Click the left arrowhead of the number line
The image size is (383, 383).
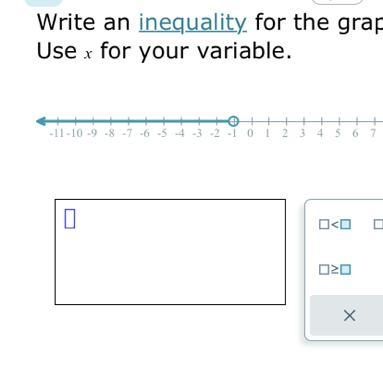[x=41, y=121]
